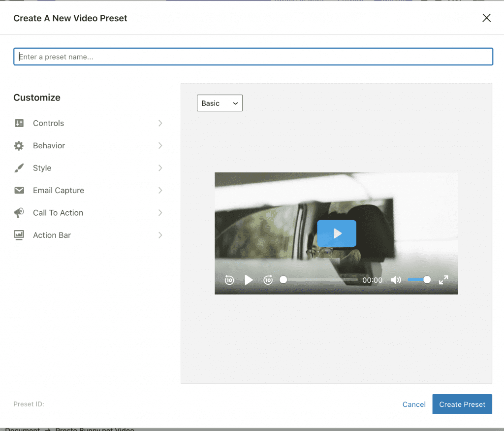Click the 00:00 time display

[372, 280]
